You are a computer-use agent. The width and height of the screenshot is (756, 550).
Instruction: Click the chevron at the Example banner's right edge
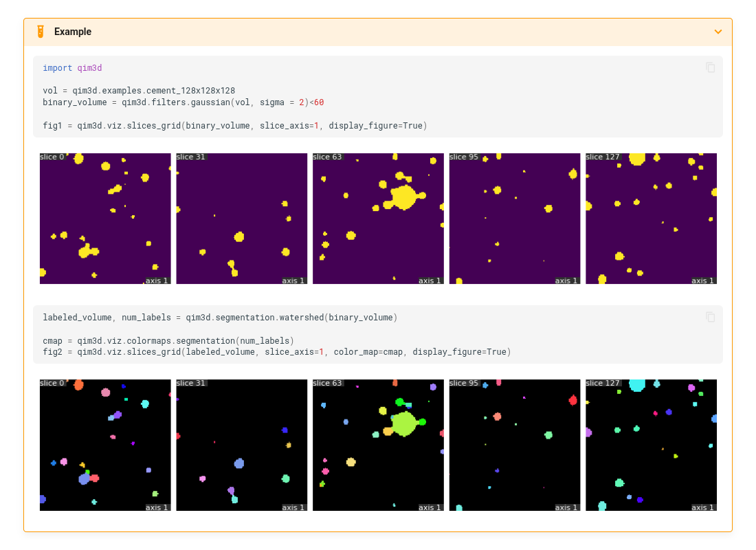[718, 32]
